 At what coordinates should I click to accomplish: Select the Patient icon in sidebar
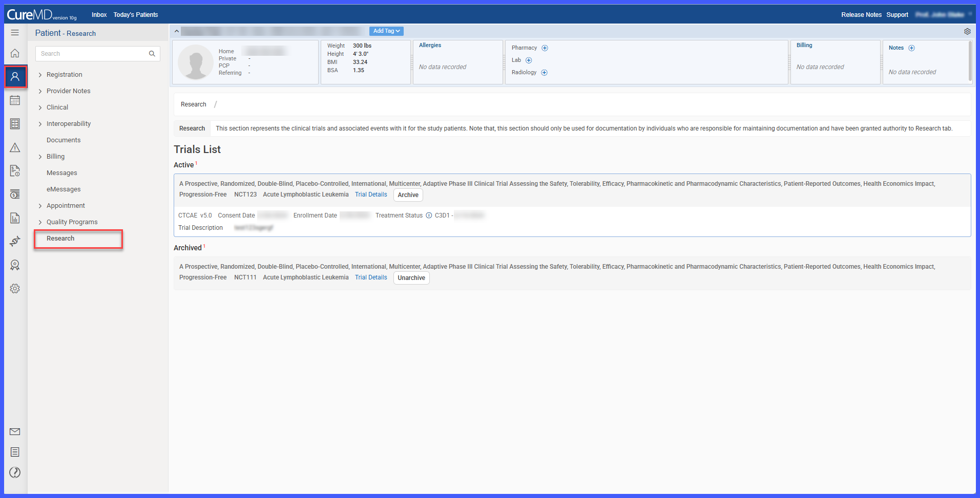click(15, 77)
